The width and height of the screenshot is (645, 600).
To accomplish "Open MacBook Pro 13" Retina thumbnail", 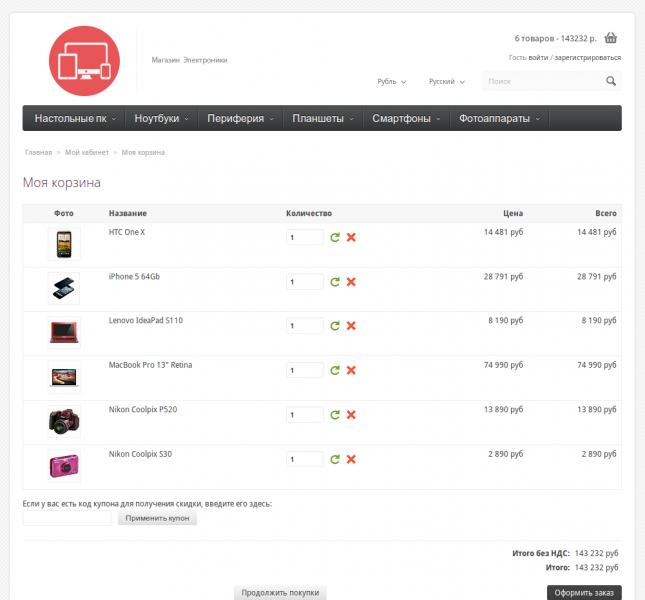I will tap(64, 377).
